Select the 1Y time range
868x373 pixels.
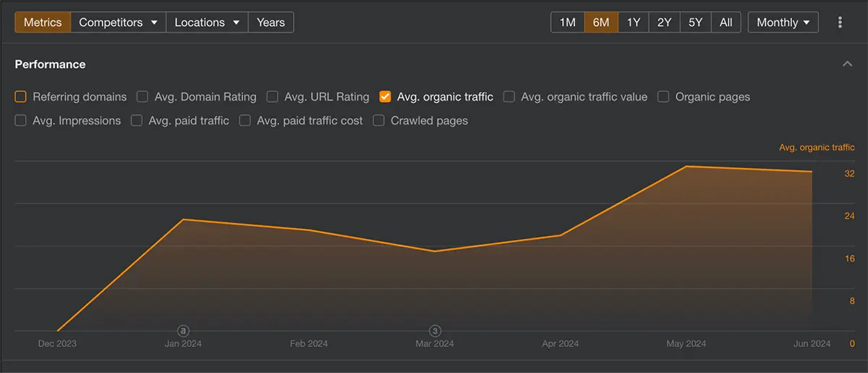coord(634,22)
